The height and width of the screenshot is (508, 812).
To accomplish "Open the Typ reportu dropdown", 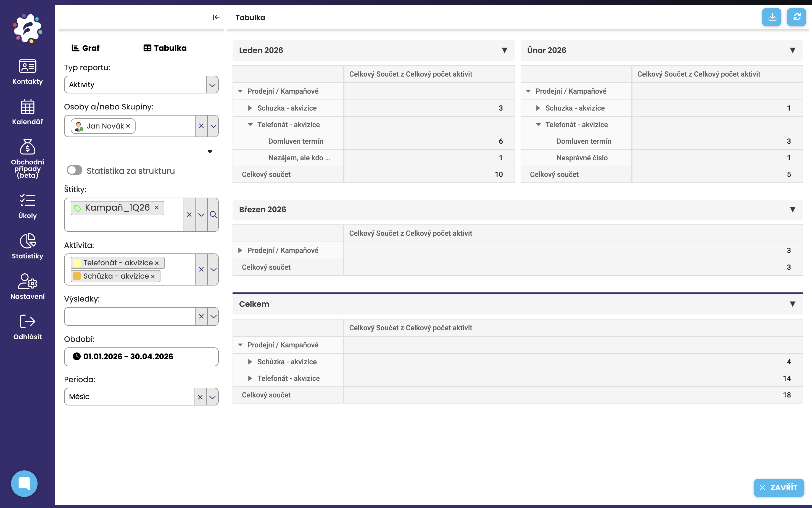I will (x=212, y=85).
